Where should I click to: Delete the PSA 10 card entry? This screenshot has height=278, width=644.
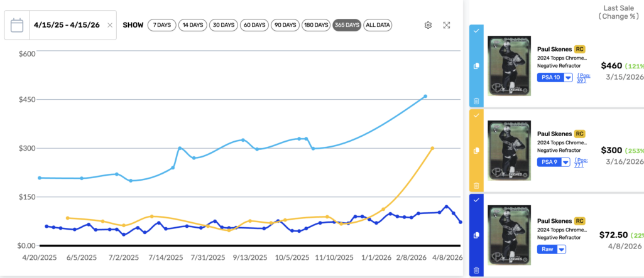(476, 101)
